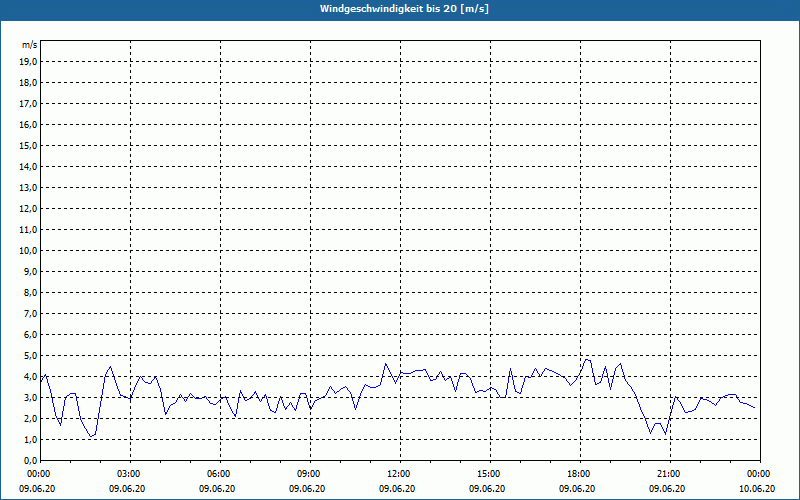Select the 11,0 y-axis label

tap(28, 230)
